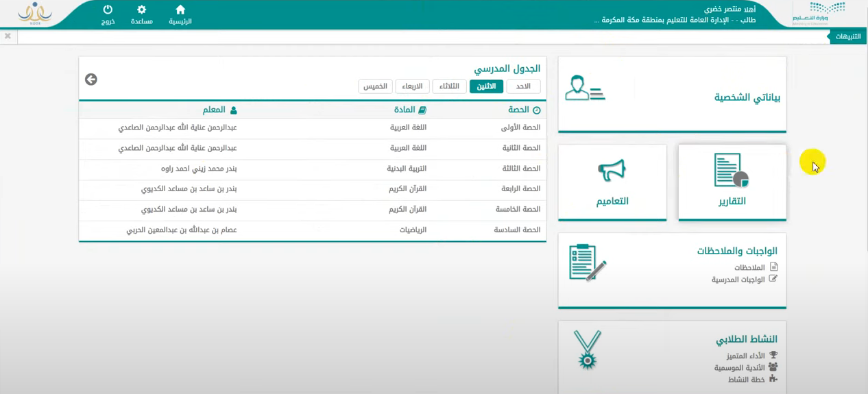Select the Sunday (الاحد) day tab

523,86
